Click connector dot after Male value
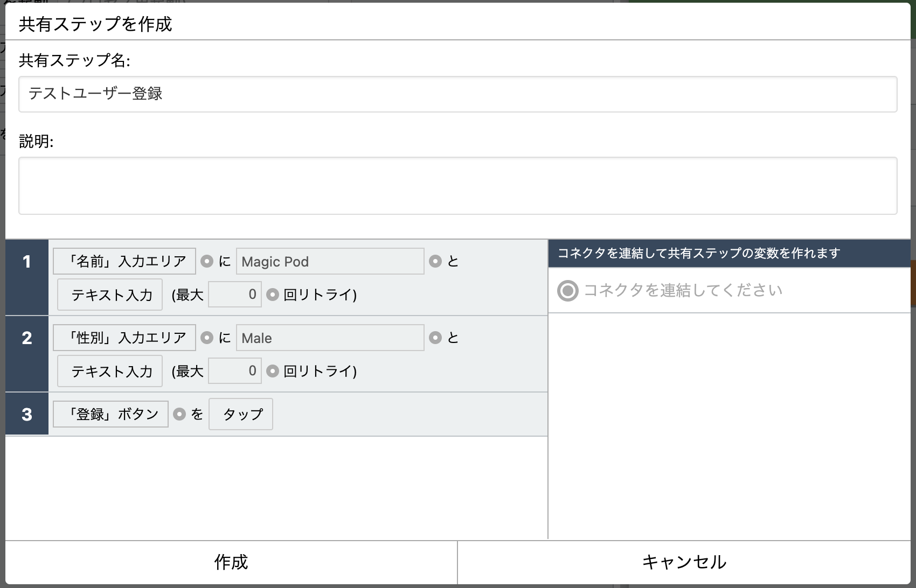The image size is (916, 588). point(435,338)
